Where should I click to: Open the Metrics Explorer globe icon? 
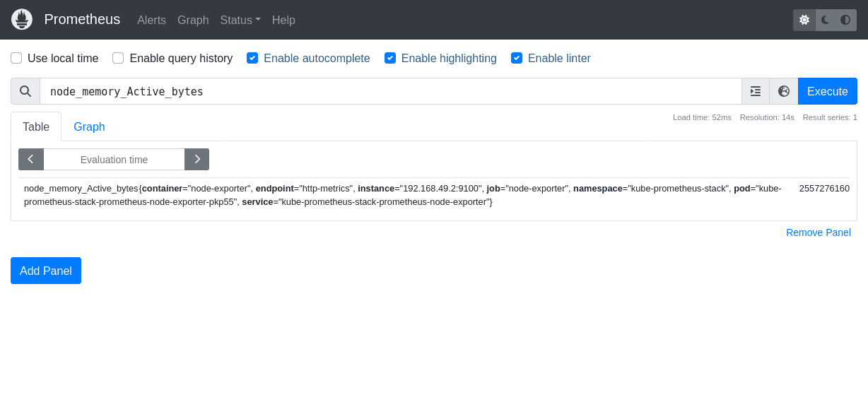(x=783, y=91)
